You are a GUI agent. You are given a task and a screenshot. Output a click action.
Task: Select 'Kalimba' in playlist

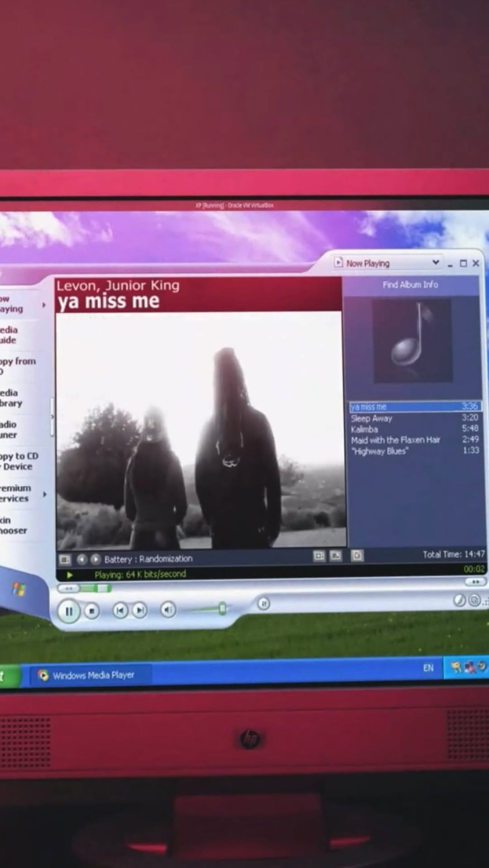coord(414,429)
